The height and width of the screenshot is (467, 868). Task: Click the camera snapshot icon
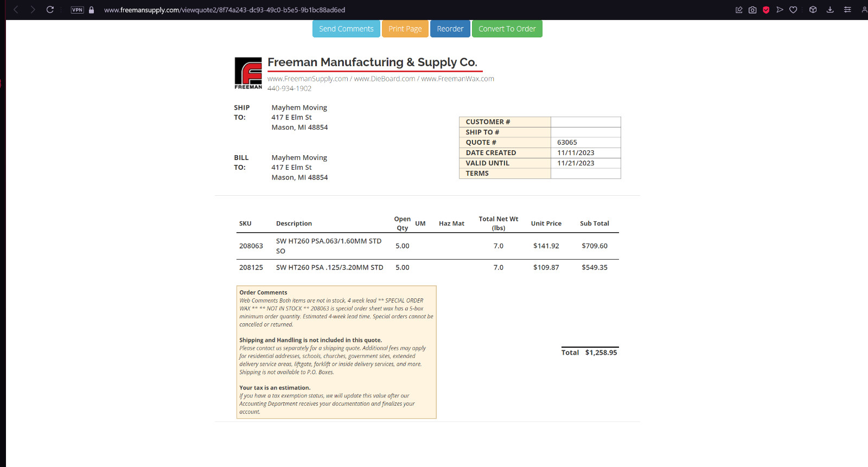752,10
